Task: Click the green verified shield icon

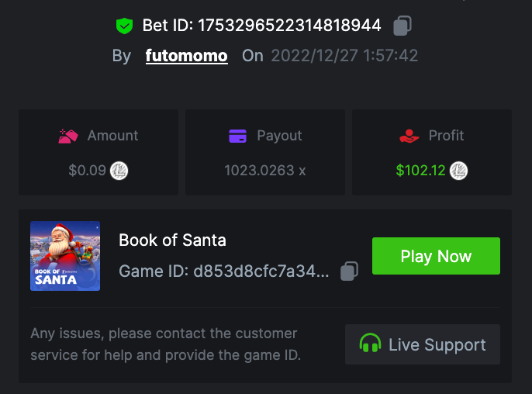Action: click(x=124, y=26)
